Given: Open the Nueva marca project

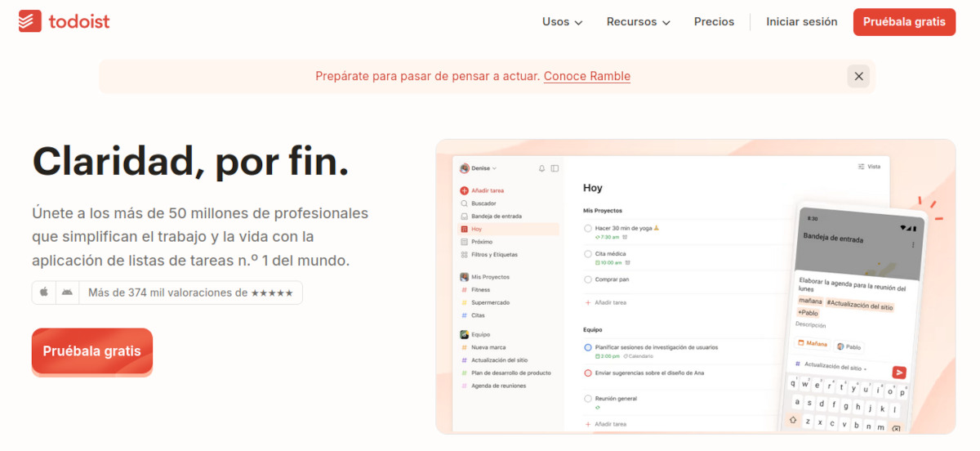Looking at the screenshot, I should (483, 347).
